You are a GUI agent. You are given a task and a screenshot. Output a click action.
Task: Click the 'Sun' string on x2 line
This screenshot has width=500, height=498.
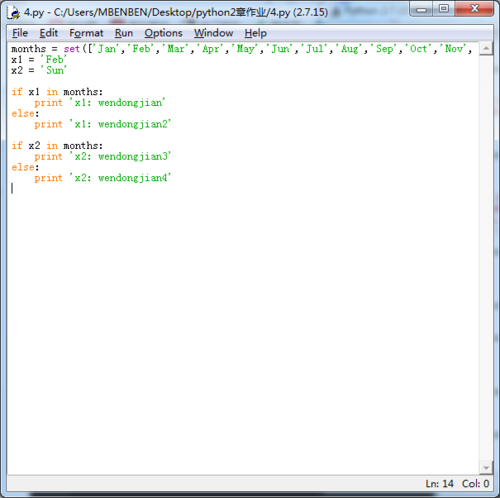click(x=53, y=70)
